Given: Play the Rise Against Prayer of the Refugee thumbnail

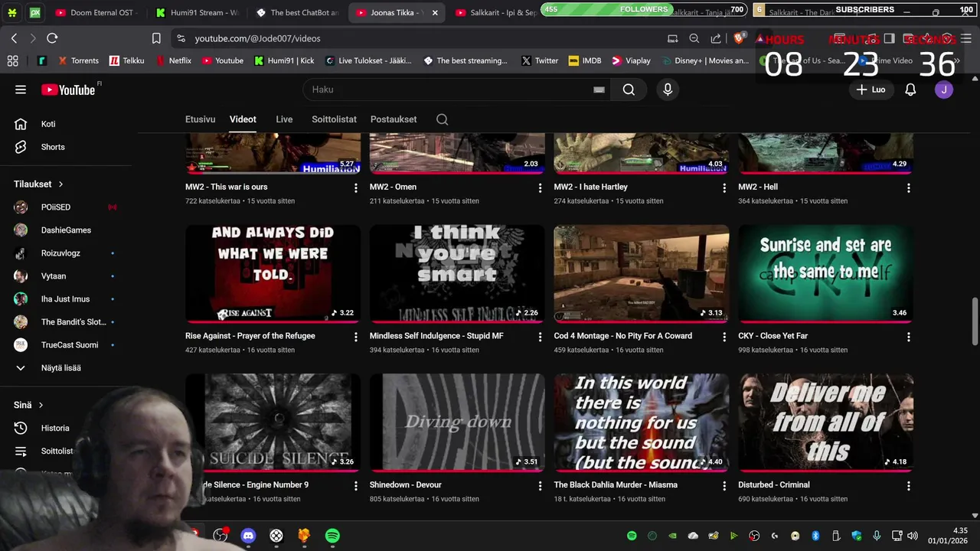Looking at the screenshot, I should [273, 273].
